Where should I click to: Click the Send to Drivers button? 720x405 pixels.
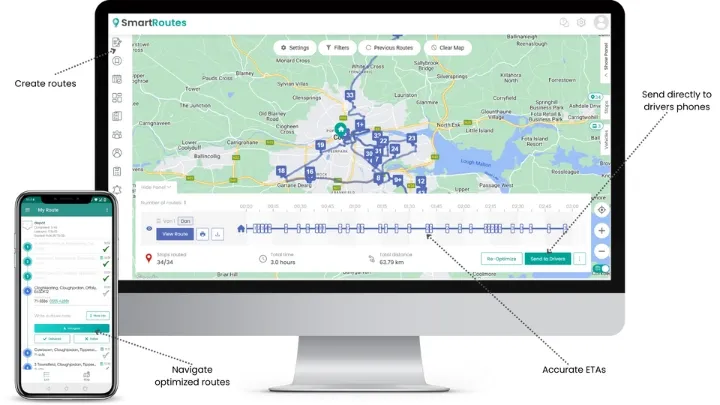coord(548,259)
